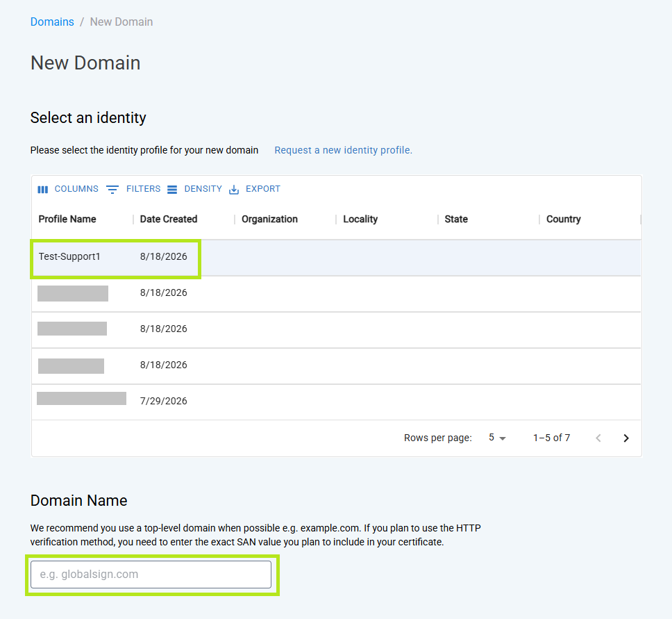Open the DENSITY options label
Screen dimensions: 672x619
[203, 189]
